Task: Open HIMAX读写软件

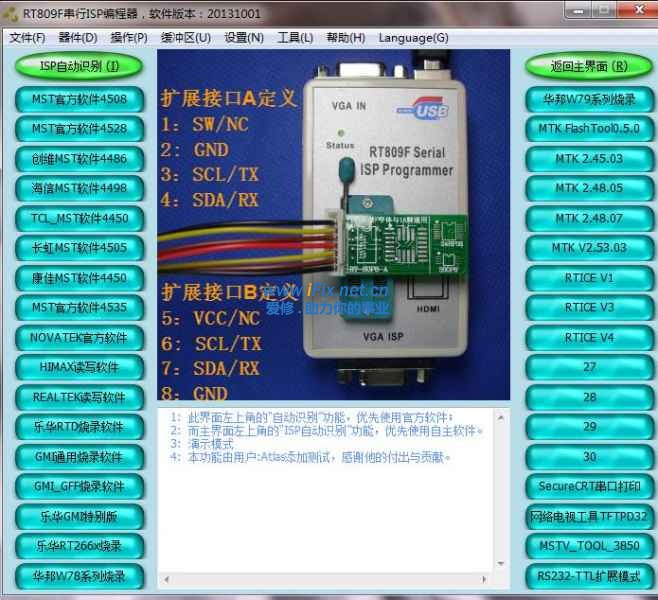Action: [79, 368]
